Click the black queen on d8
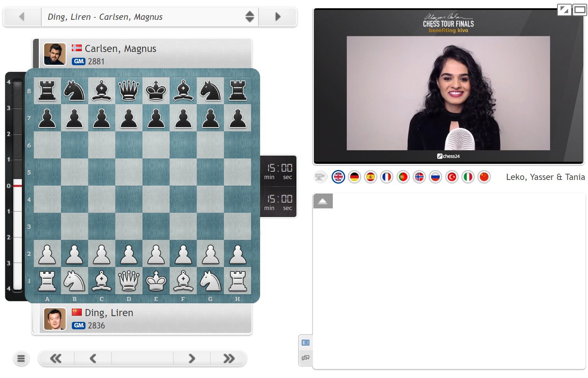 click(129, 91)
